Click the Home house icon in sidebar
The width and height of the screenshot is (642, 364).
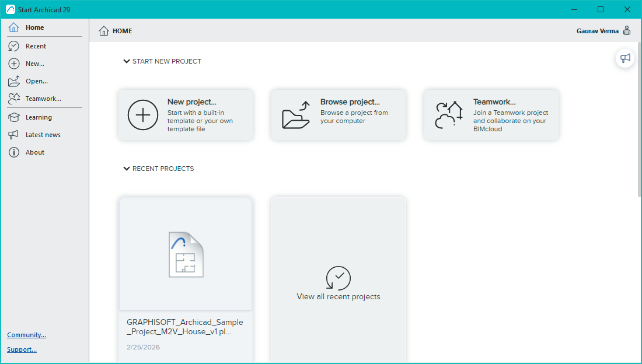pyautogui.click(x=13, y=27)
